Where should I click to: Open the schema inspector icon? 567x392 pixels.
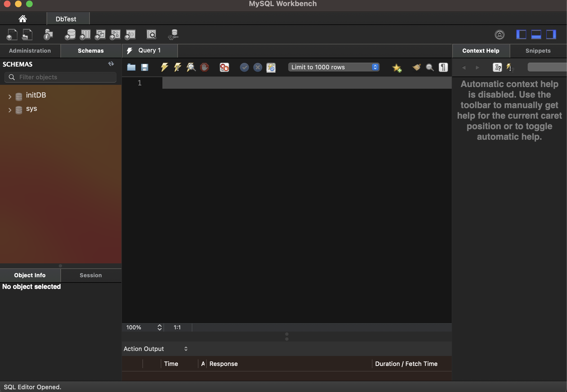pyautogui.click(x=48, y=35)
